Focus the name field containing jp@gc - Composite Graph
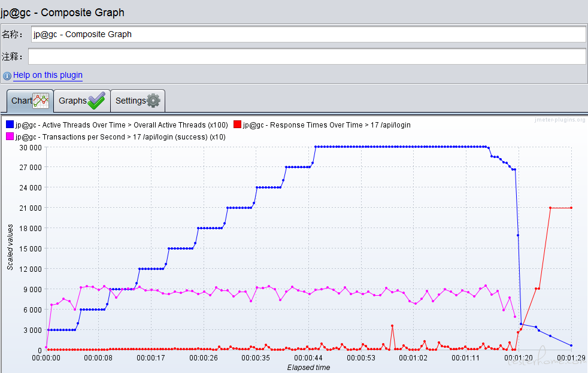Image resolution: width=588 pixels, height=373 pixels. (x=308, y=35)
